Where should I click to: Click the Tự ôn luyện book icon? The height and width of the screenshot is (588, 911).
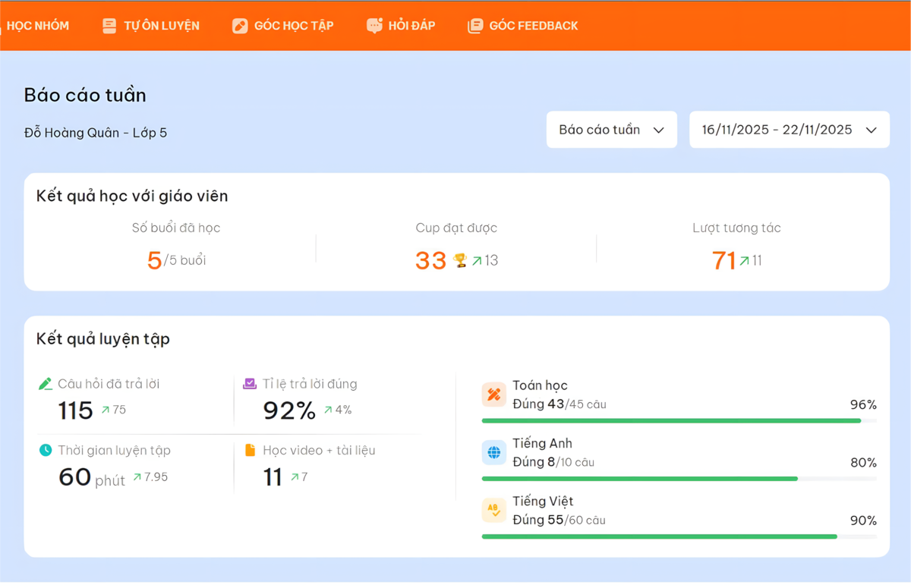pos(109,26)
